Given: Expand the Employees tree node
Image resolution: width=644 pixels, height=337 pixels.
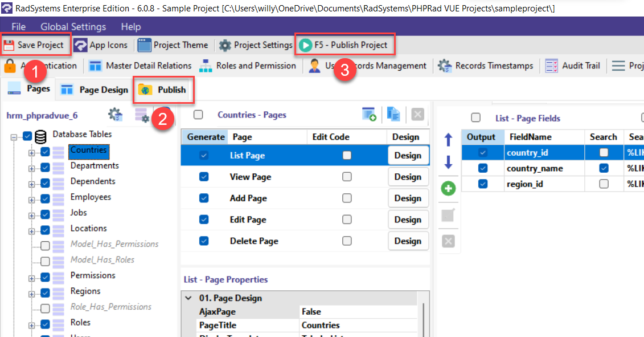Looking at the screenshot, I should (32, 200).
